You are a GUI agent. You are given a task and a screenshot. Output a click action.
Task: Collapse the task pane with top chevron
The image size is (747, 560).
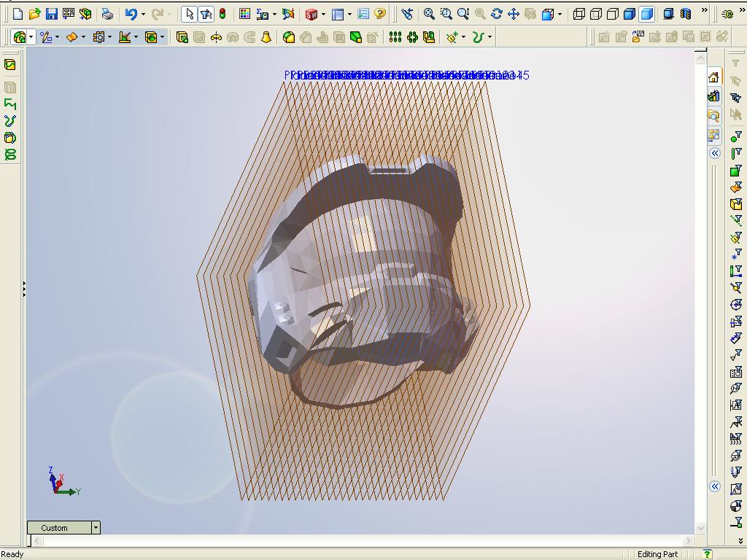tap(715, 153)
